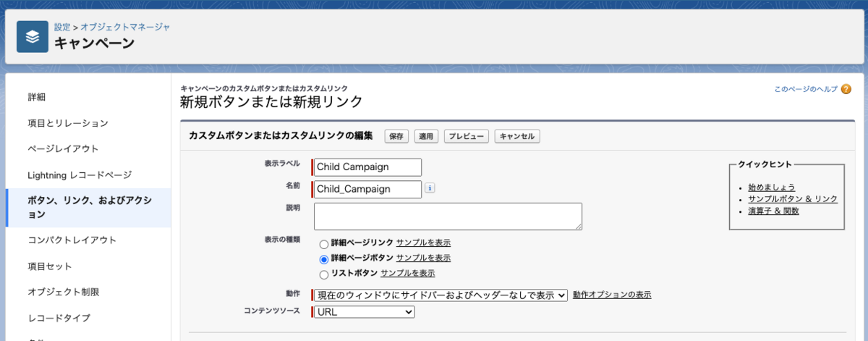This screenshot has height=341, width=868.
Task: Click the 動作オプションの表示 link
Action: [x=612, y=295]
